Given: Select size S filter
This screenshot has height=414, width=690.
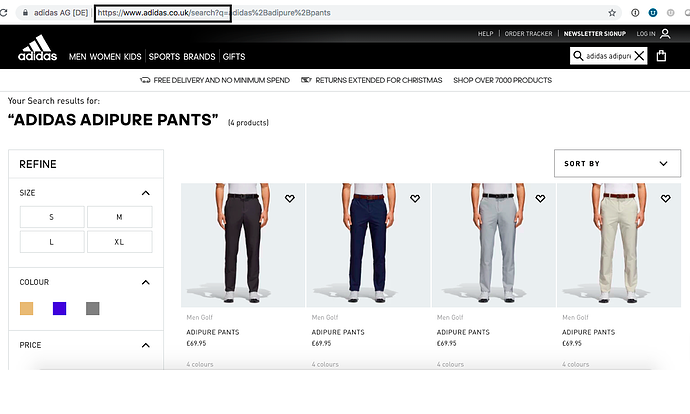Looking at the screenshot, I should click(x=51, y=217).
